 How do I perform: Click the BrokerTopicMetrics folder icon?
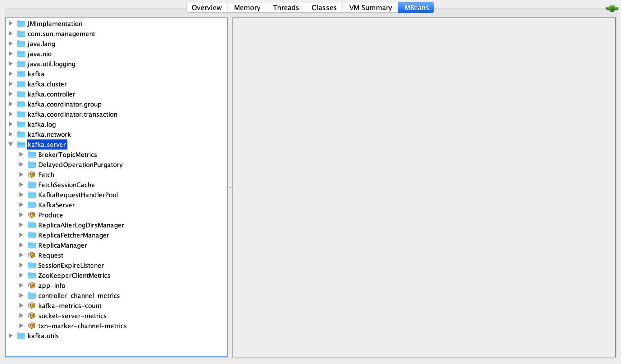[x=32, y=154]
